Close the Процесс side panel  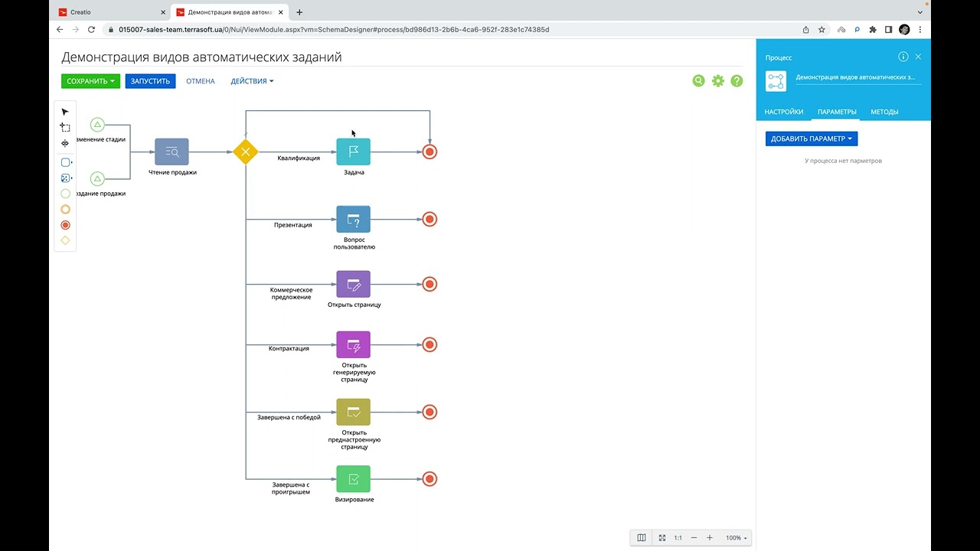[x=919, y=57]
